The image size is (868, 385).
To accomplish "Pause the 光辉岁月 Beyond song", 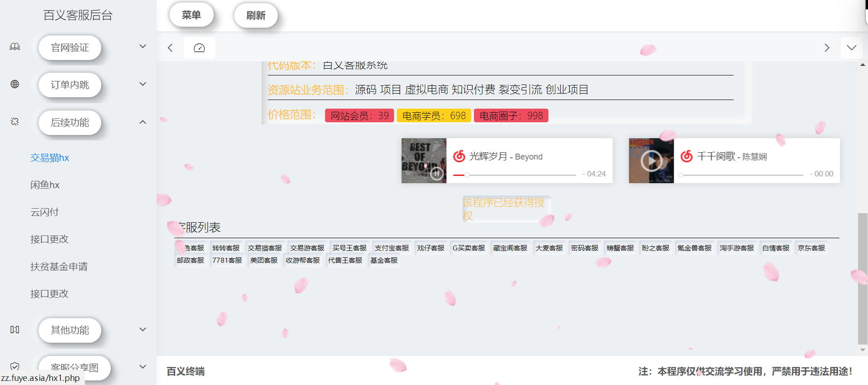I will (436, 173).
